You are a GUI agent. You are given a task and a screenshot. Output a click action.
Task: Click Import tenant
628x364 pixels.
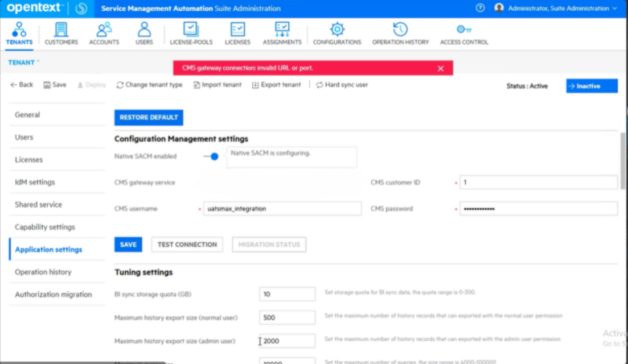coord(217,85)
